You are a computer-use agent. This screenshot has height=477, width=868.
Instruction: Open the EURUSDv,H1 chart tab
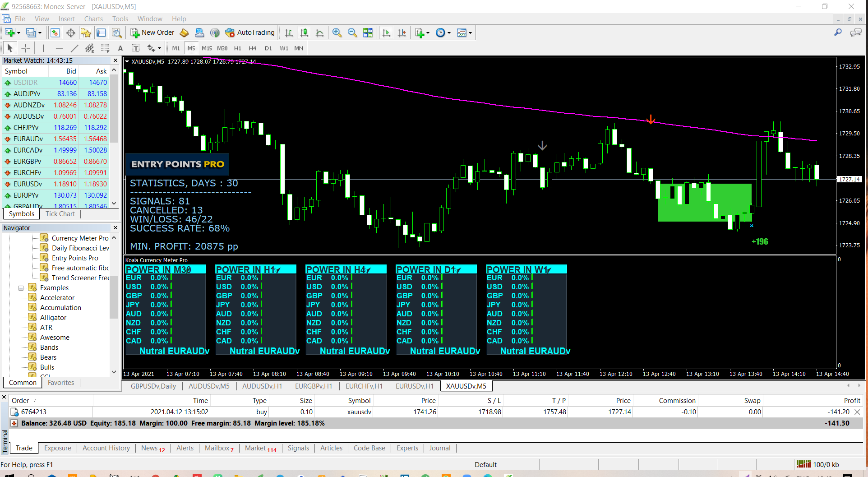414,386
